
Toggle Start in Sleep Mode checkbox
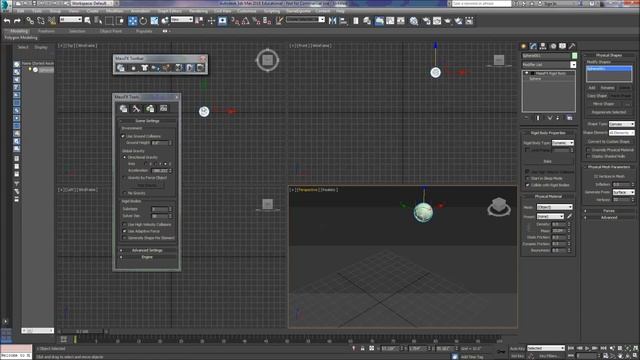[527, 178]
